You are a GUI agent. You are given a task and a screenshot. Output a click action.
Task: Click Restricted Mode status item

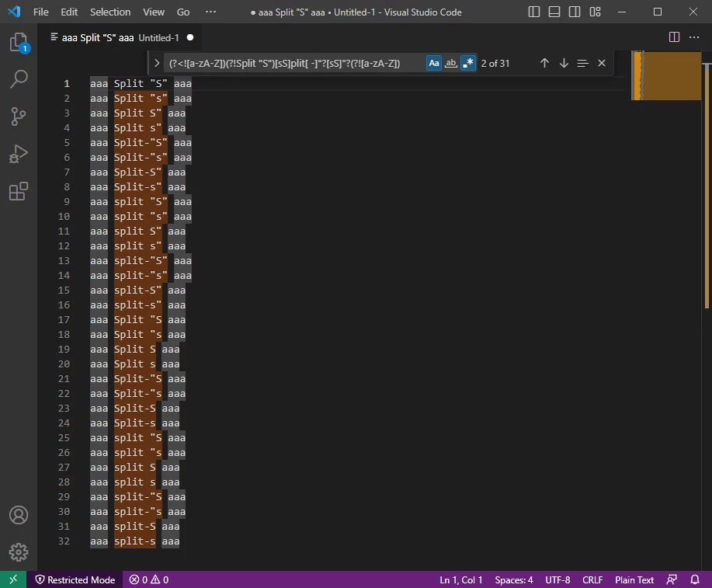(x=75, y=579)
